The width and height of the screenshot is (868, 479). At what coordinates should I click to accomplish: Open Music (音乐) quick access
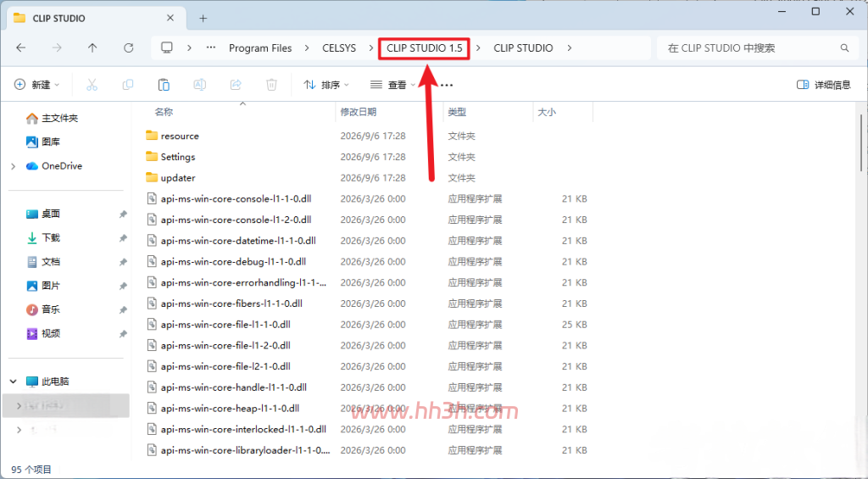[43, 309]
